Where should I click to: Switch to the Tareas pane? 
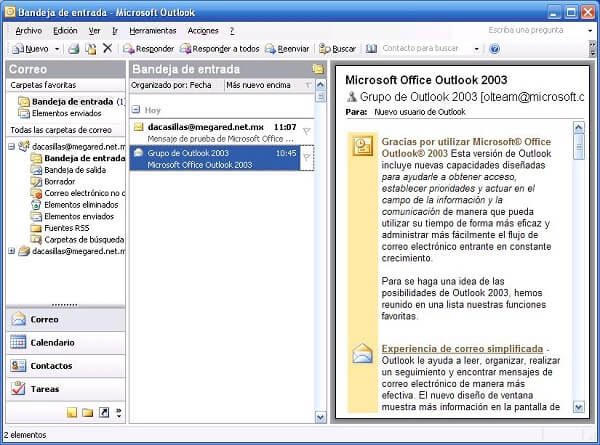coord(66,389)
